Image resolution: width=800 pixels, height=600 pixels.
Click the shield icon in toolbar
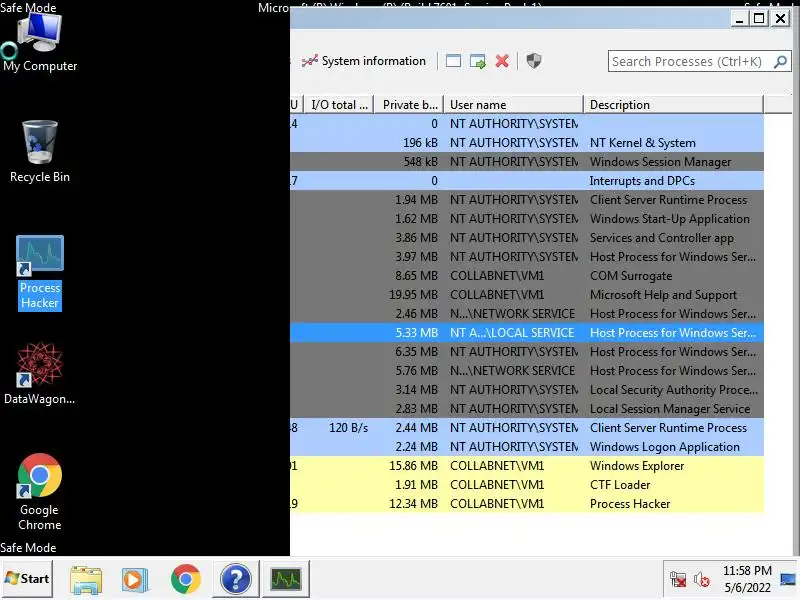[534, 61]
